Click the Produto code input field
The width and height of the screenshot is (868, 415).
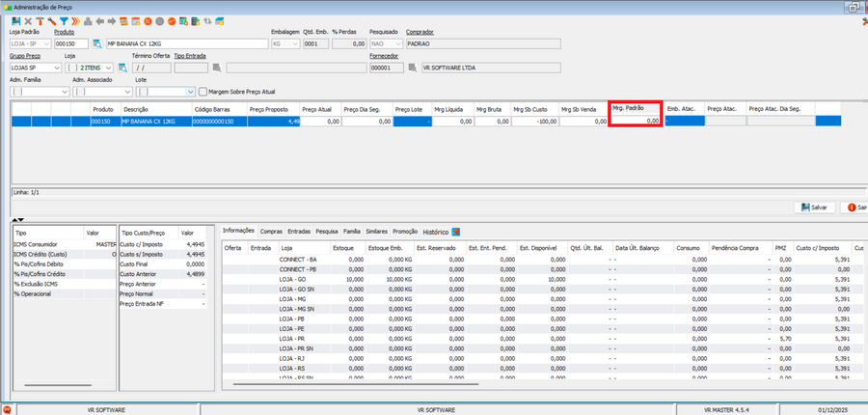(x=71, y=44)
